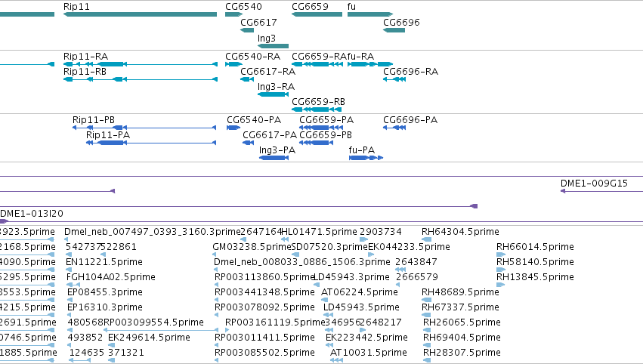Open EST label RH26065.5prime
This screenshot has height=364, width=643.
[462, 322]
